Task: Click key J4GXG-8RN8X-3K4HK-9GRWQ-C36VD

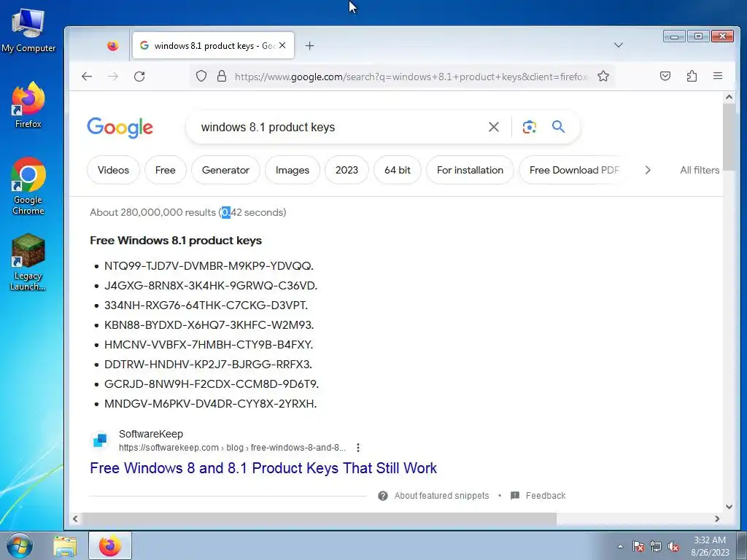Action: pyautogui.click(x=211, y=286)
